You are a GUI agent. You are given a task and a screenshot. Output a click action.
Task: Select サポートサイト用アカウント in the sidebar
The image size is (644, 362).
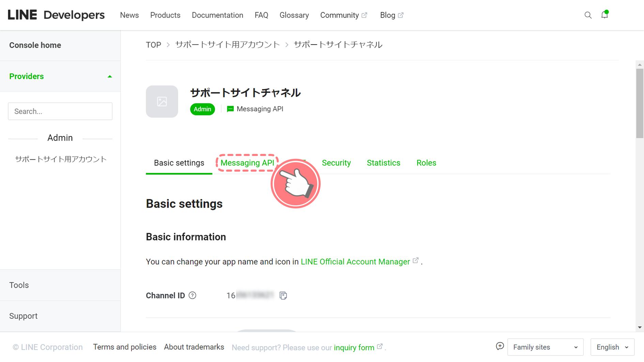pos(61,159)
